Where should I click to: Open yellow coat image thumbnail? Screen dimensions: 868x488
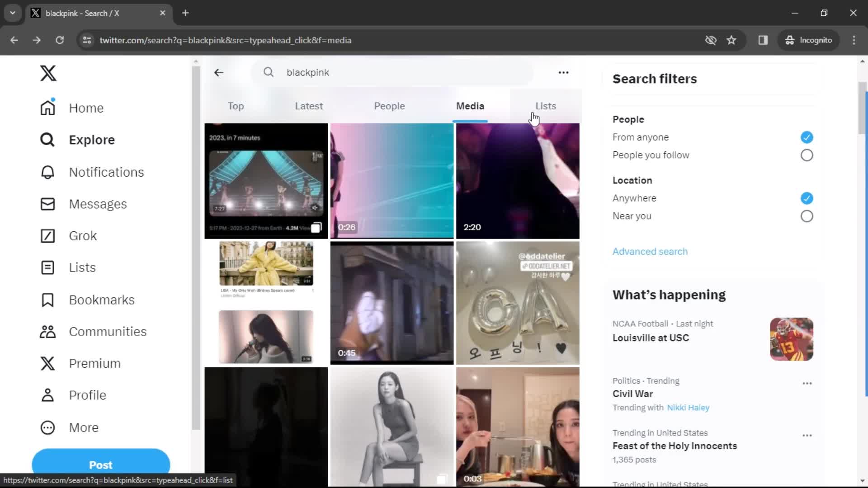pos(266,303)
